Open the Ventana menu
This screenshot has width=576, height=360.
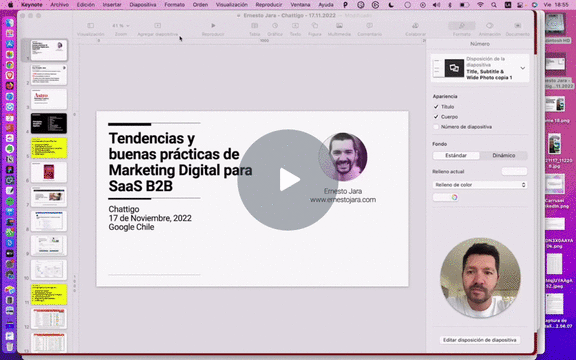click(x=300, y=5)
